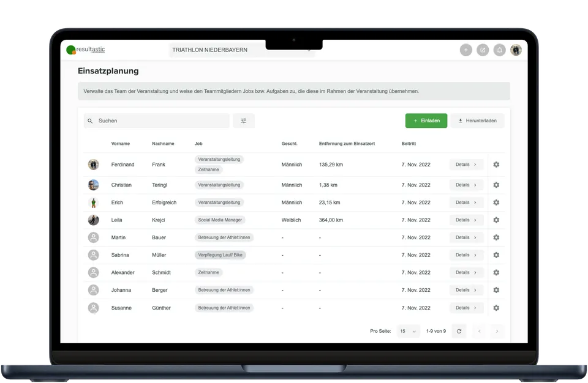Open settings gear for Sabrina Müller
The height and width of the screenshot is (383, 588).
[496, 255]
